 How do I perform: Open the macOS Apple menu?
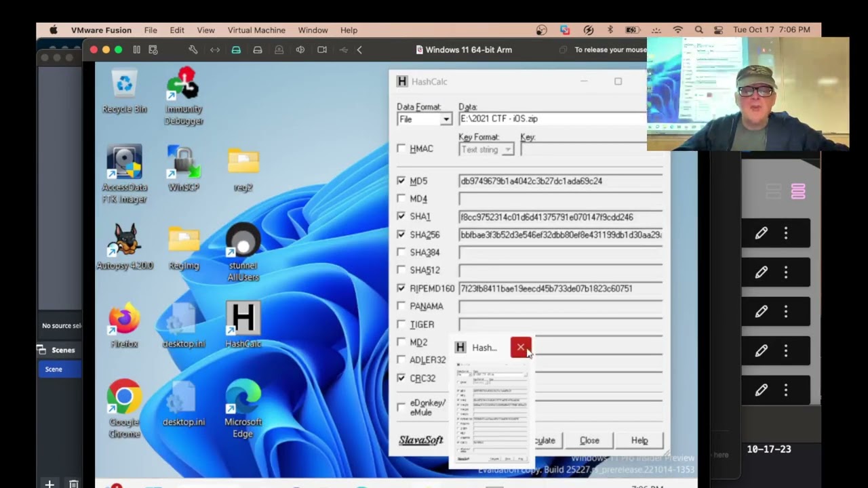[x=54, y=30]
